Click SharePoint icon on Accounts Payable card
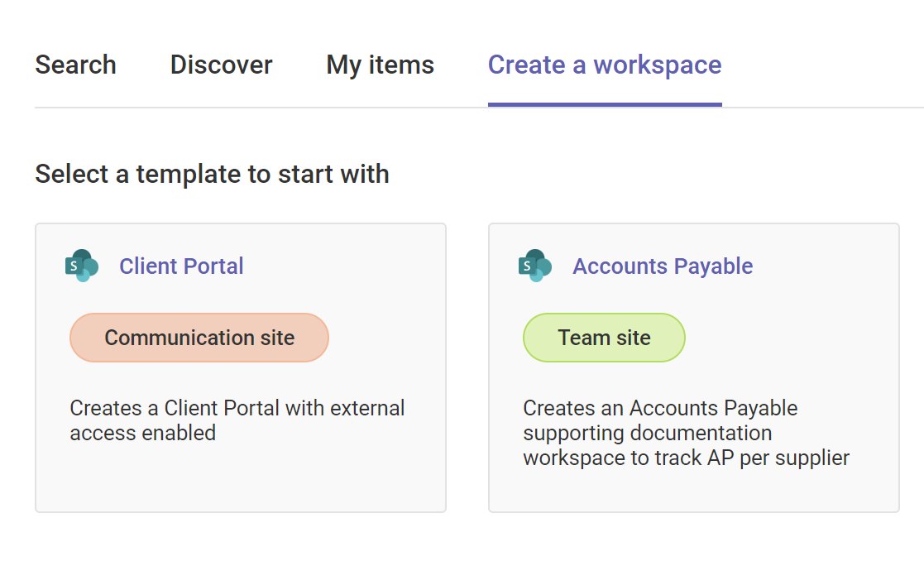Viewport: 924px width, 566px height. (535, 266)
